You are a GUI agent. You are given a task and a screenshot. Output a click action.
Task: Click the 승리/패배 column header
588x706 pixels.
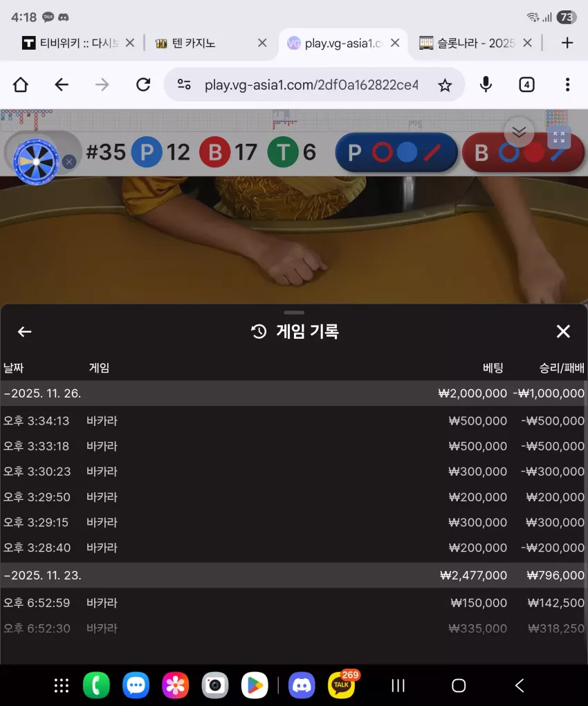click(x=562, y=368)
